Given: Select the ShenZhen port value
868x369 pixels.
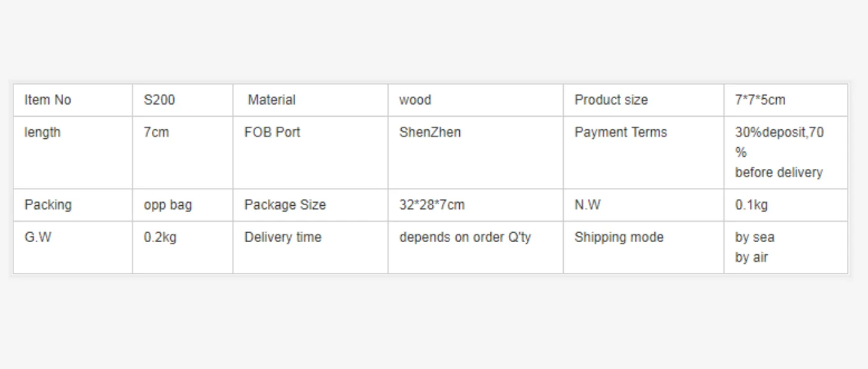Looking at the screenshot, I should 430,133.
